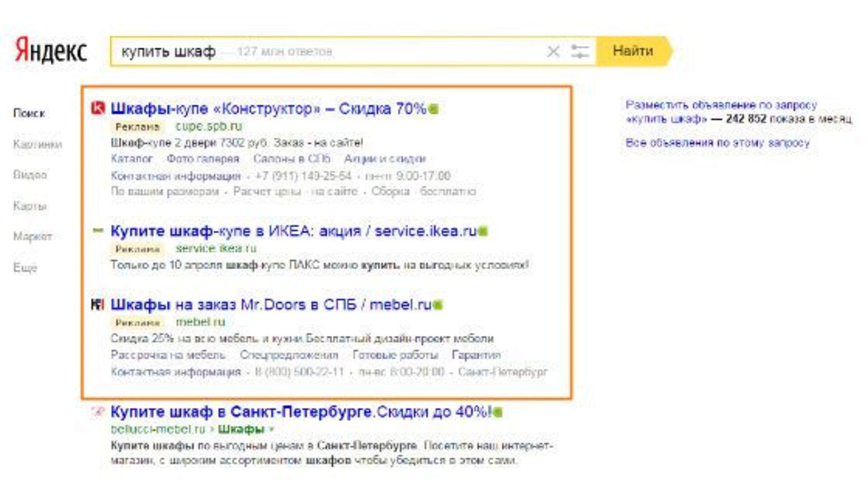Screen dimensions: 868x488
Task: Open the Рассрочка на мебель sitelink
Action: (168, 355)
